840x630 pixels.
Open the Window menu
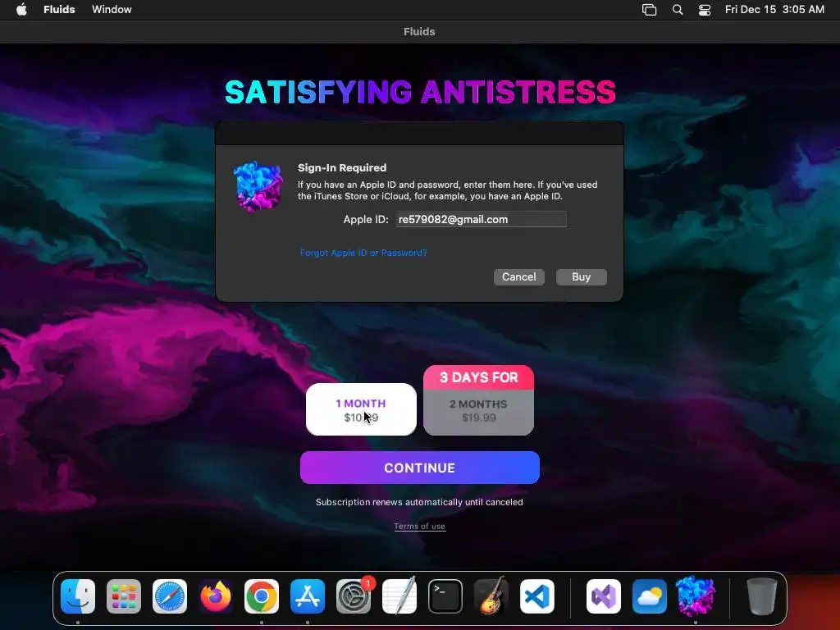(112, 10)
